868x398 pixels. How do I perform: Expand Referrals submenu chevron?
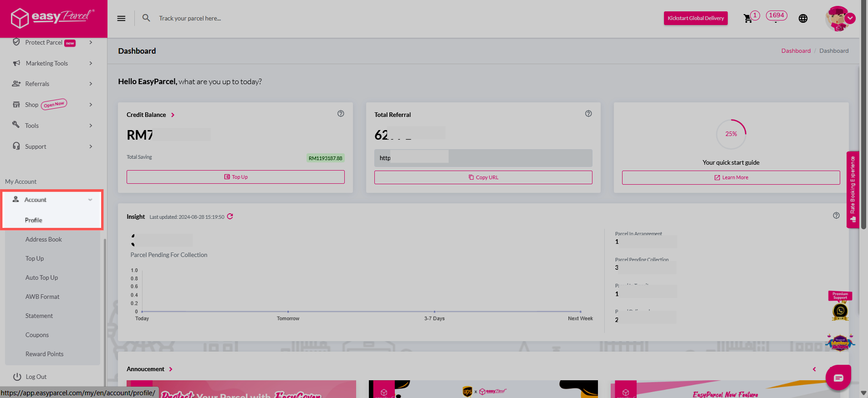click(91, 84)
